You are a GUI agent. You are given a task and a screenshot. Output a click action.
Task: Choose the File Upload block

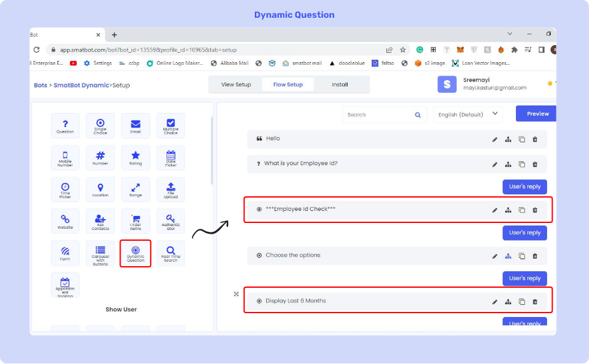(x=170, y=189)
